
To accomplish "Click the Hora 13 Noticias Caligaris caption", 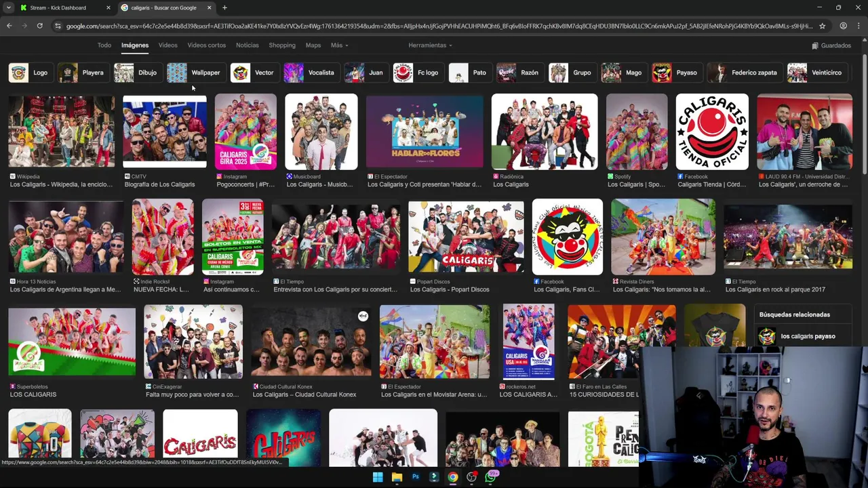I will 65,289.
